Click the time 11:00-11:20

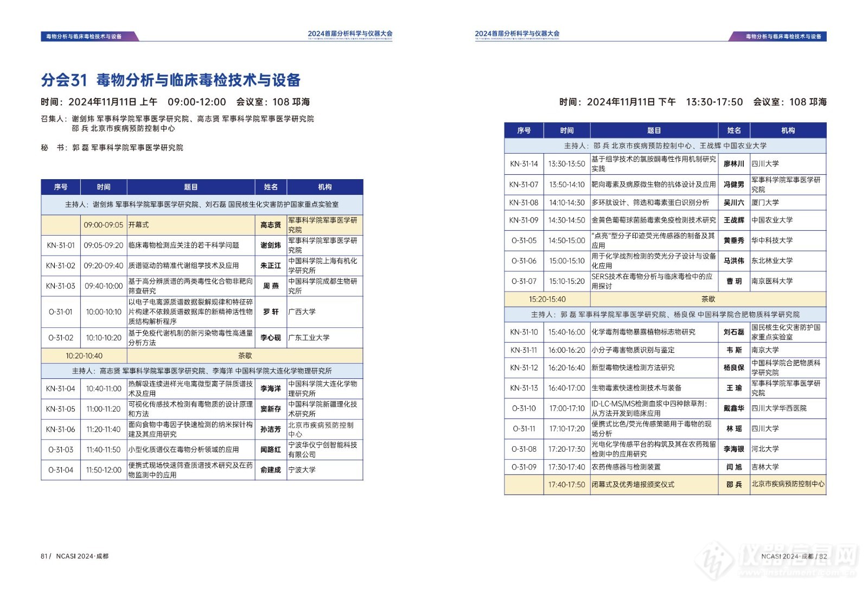pos(104,409)
